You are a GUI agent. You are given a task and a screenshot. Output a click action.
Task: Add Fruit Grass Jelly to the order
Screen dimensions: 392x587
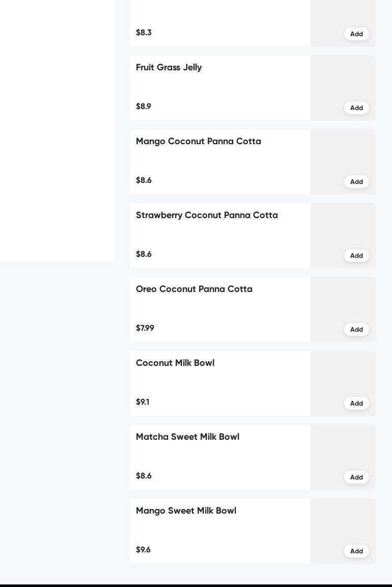click(356, 108)
